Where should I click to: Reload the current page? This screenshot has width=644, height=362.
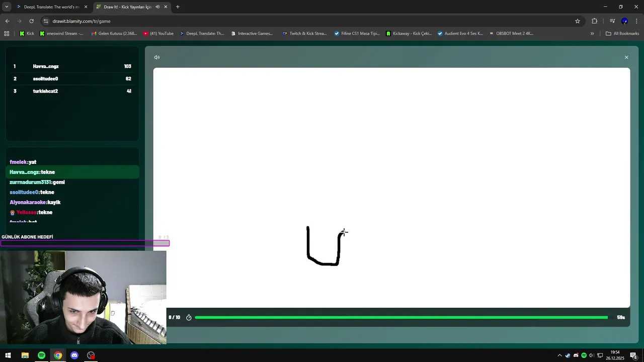tap(31, 21)
